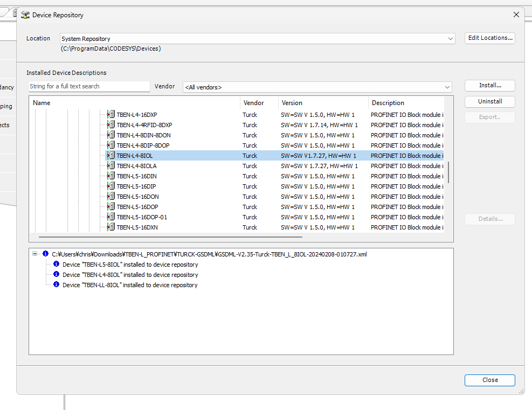Click the log line Device "TBEN-L5-8IOL" installed
Screen dimensions: 532x410
pyautogui.click(x=130, y=265)
